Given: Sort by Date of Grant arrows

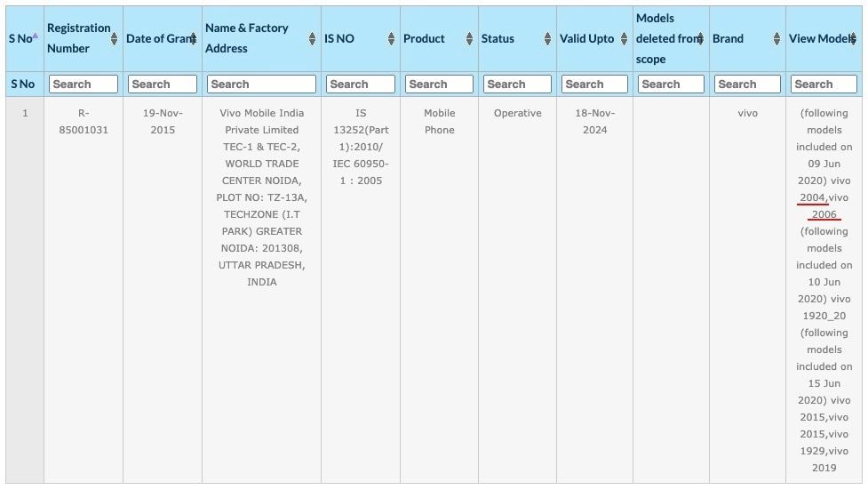Looking at the screenshot, I should coord(193,38).
